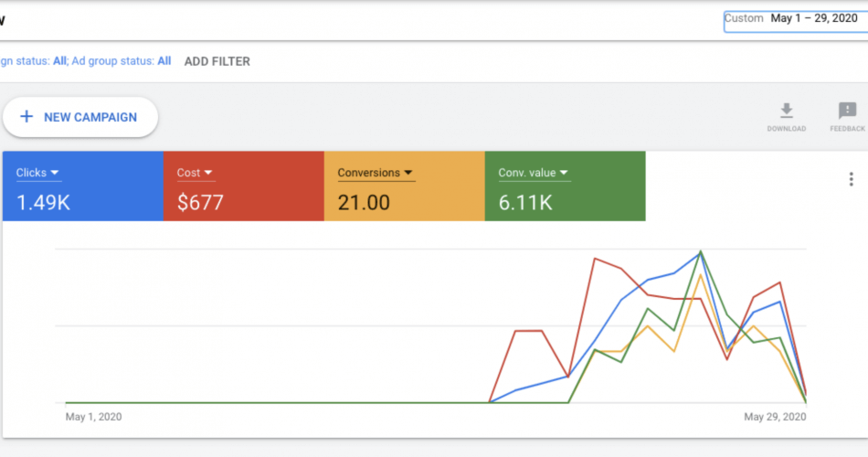868x457 pixels.
Task: Click the Download icon
Action: tap(786, 112)
